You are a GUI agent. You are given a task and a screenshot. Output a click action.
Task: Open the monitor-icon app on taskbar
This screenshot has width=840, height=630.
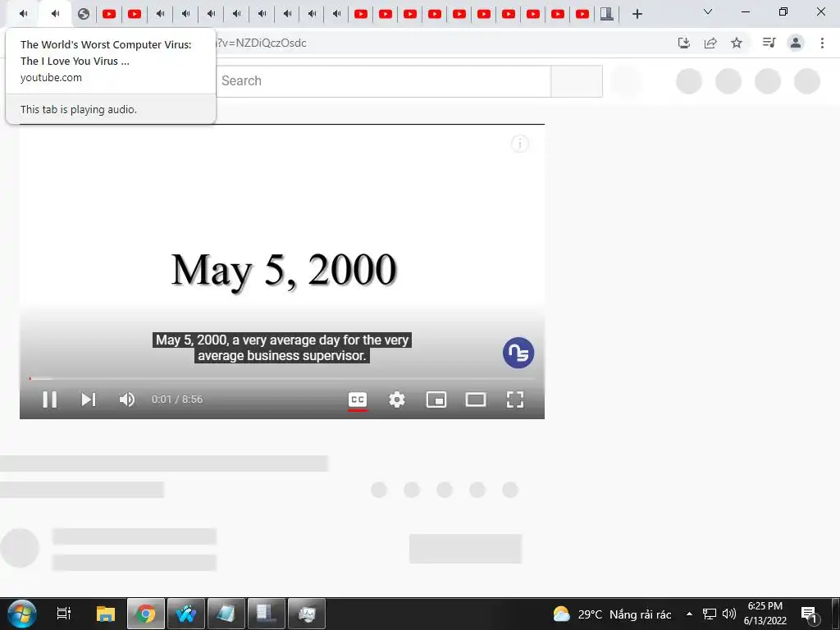(x=307, y=614)
